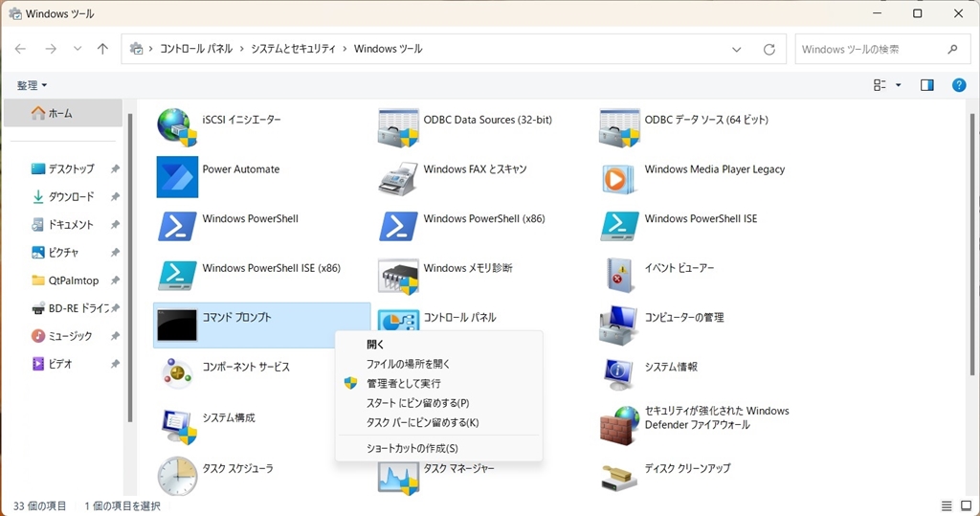
Task: Choose 管理者として実行 from context menu
Action: tap(438, 383)
